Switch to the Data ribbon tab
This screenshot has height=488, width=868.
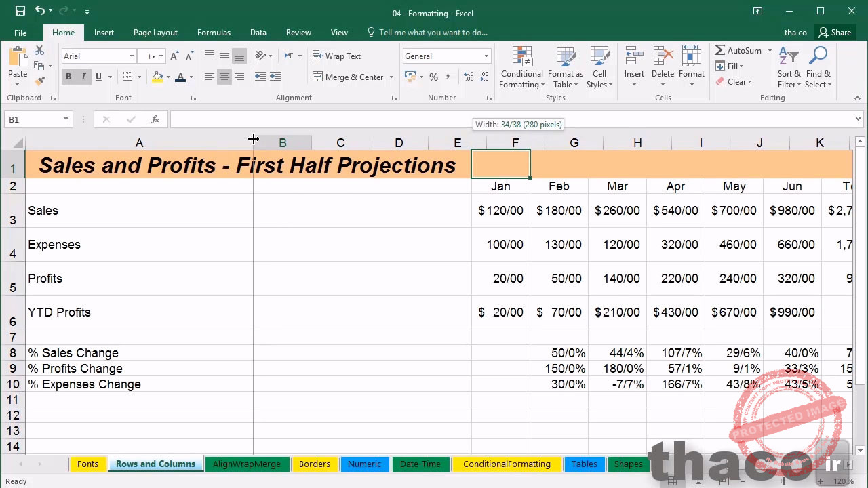[258, 33]
